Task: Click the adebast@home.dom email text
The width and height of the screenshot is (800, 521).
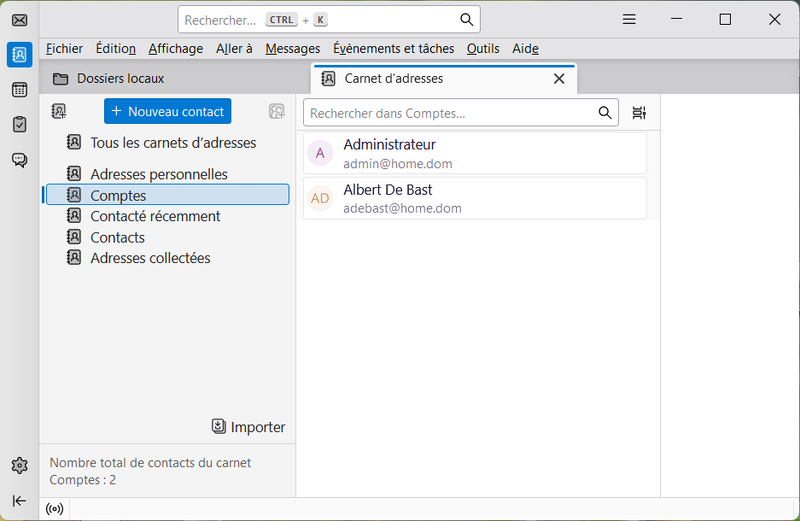Action: (x=402, y=208)
